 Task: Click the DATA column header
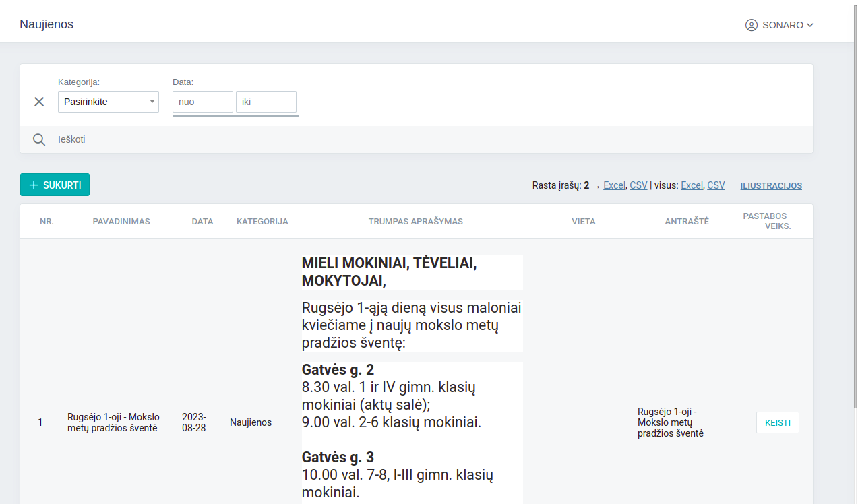(202, 221)
